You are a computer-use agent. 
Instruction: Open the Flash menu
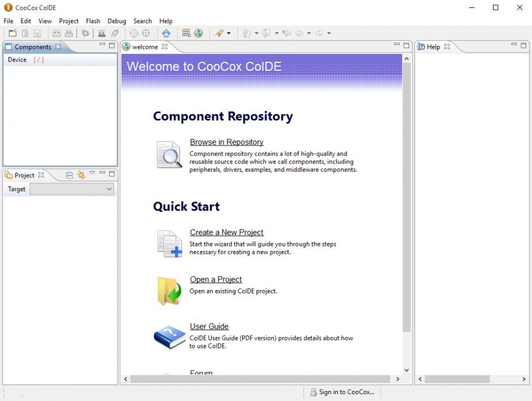[93, 21]
